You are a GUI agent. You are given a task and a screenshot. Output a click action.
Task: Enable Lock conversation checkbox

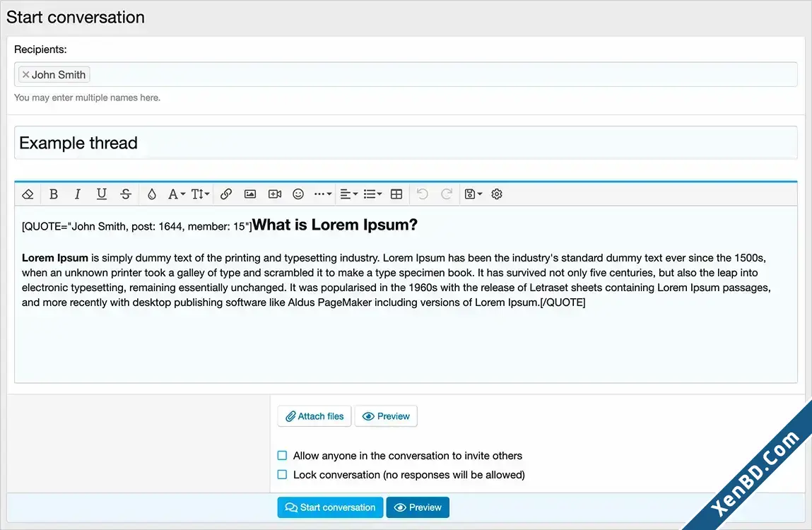point(282,475)
